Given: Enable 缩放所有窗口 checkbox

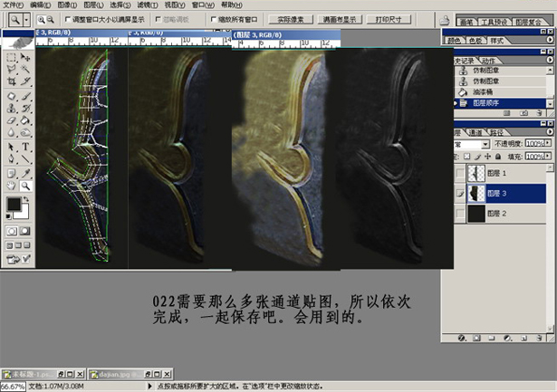Looking at the screenshot, I should (x=213, y=18).
